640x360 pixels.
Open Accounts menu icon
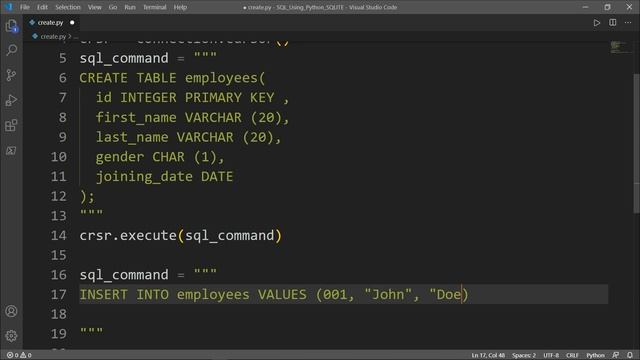pos(11,311)
